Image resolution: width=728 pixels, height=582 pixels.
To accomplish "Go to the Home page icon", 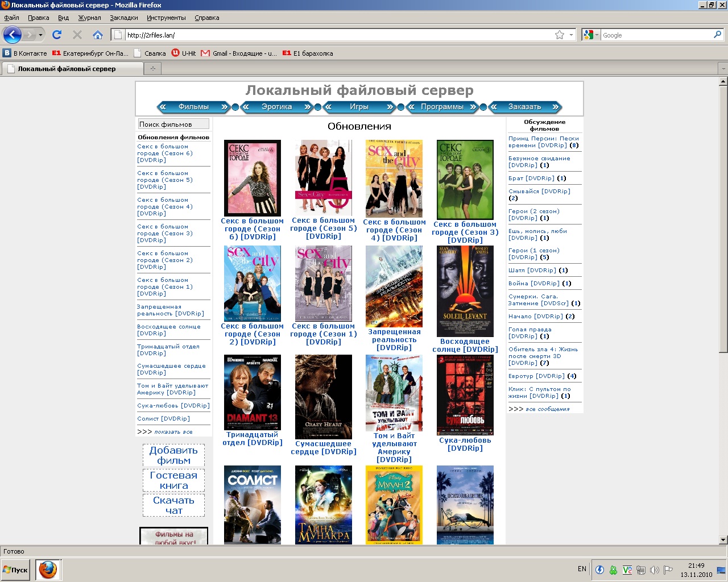I will 98,35.
